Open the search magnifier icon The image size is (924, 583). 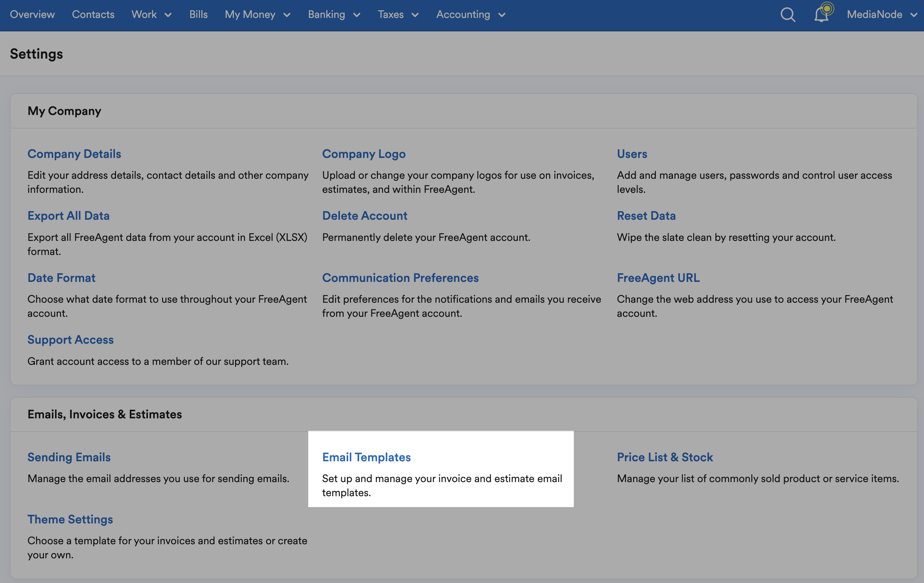pos(788,15)
